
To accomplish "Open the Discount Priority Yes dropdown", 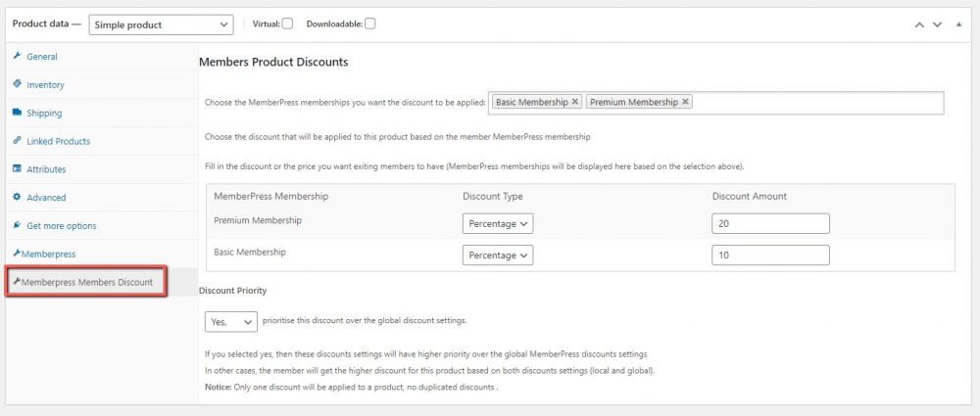I will [231, 321].
